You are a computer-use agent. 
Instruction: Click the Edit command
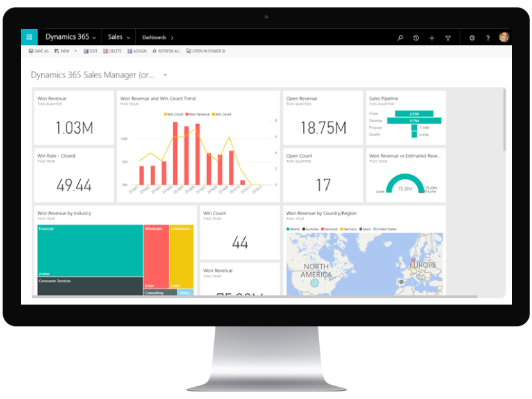[90, 51]
